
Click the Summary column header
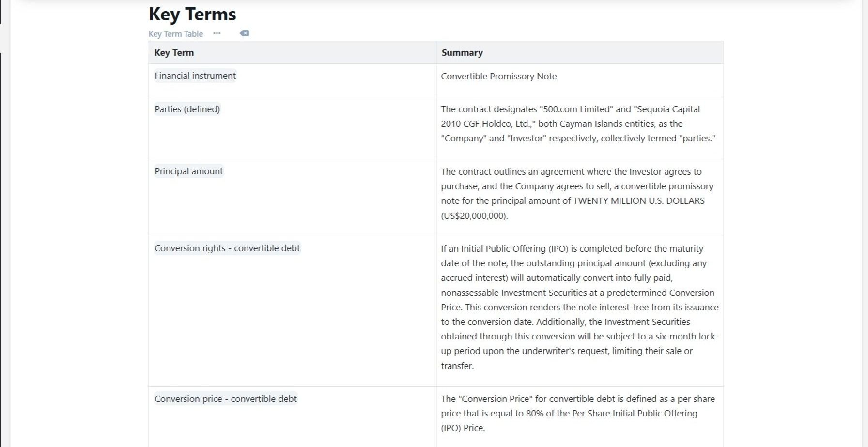click(x=462, y=52)
